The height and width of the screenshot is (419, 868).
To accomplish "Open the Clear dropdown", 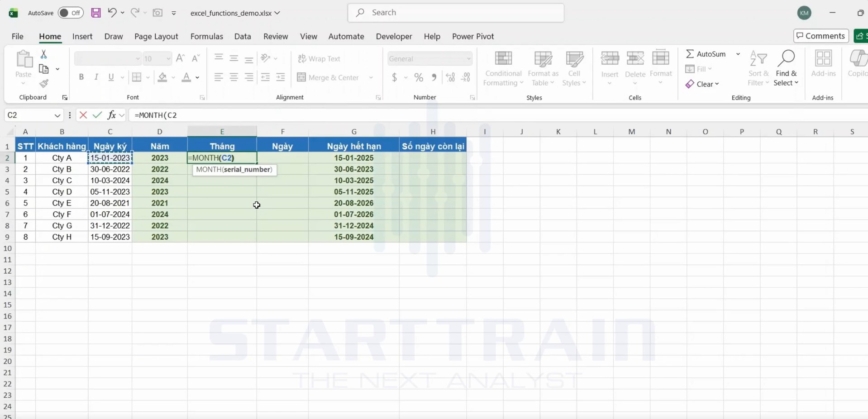I will pyautogui.click(x=702, y=84).
